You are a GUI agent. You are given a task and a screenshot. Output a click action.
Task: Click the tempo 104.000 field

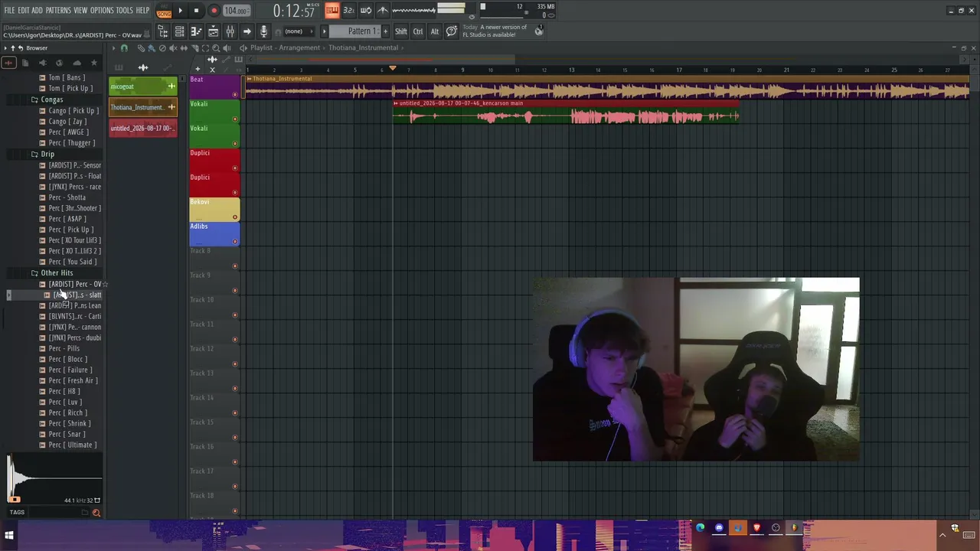pos(236,11)
